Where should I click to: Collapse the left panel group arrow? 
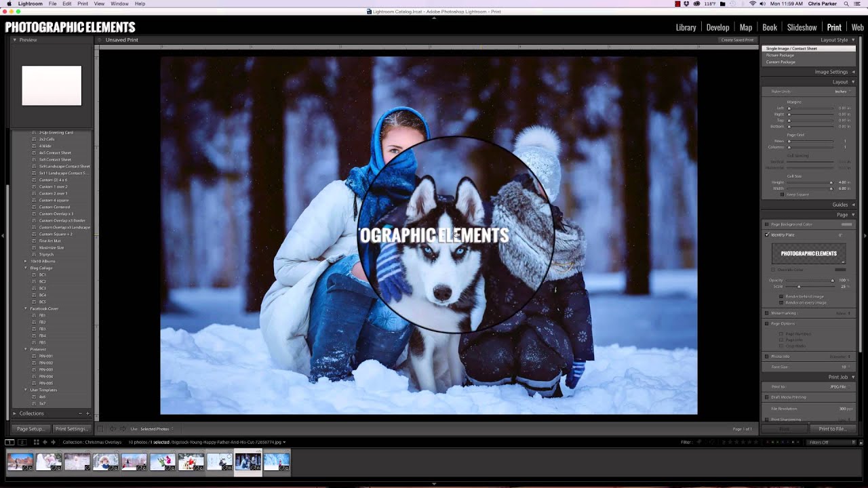click(x=3, y=235)
